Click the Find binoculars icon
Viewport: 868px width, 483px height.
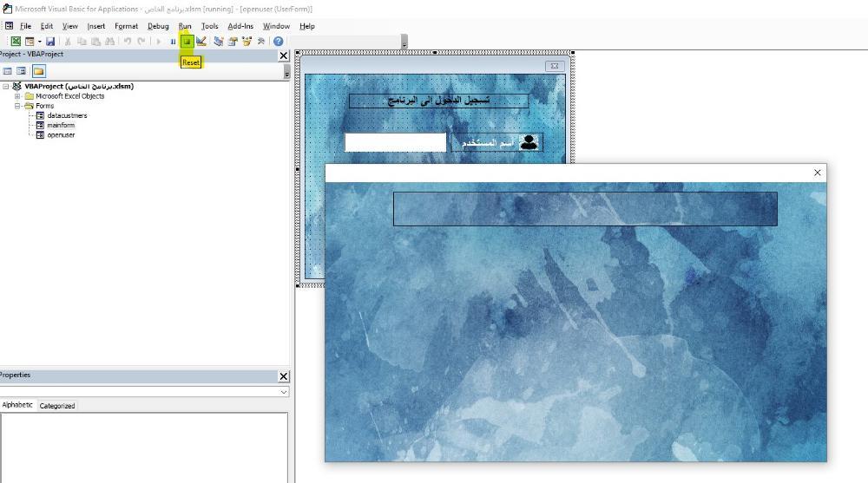109,42
